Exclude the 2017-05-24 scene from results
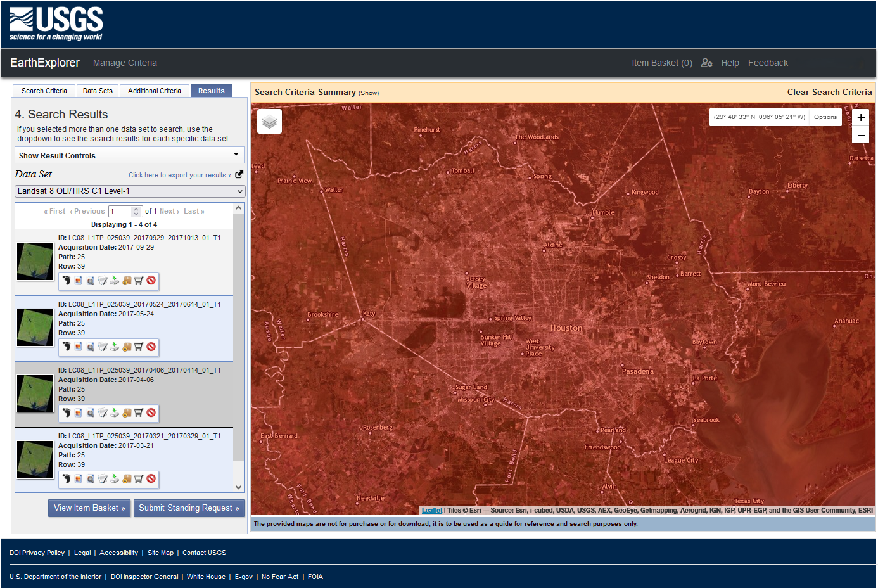The image size is (878, 588). click(x=151, y=347)
